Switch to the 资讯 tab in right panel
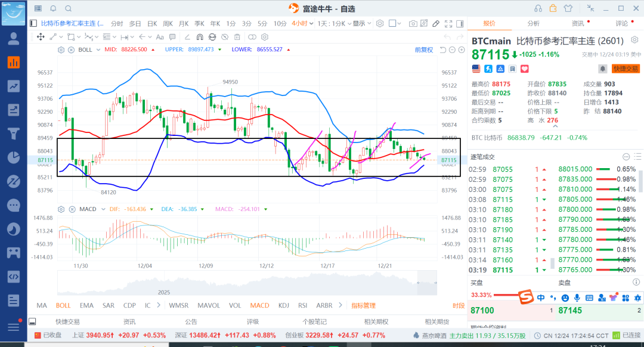644x347 pixels. pos(578,23)
